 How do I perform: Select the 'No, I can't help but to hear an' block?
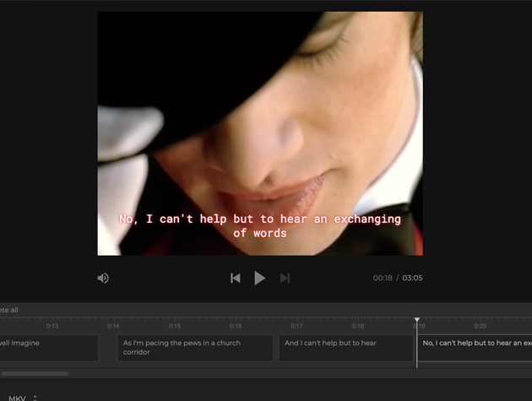point(475,348)
